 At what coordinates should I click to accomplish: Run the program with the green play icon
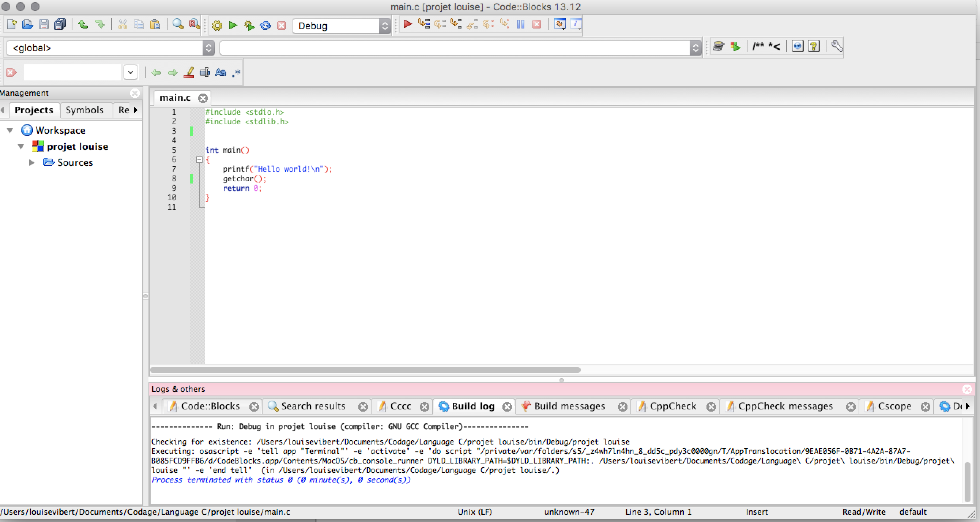click(x=233, y=25)
